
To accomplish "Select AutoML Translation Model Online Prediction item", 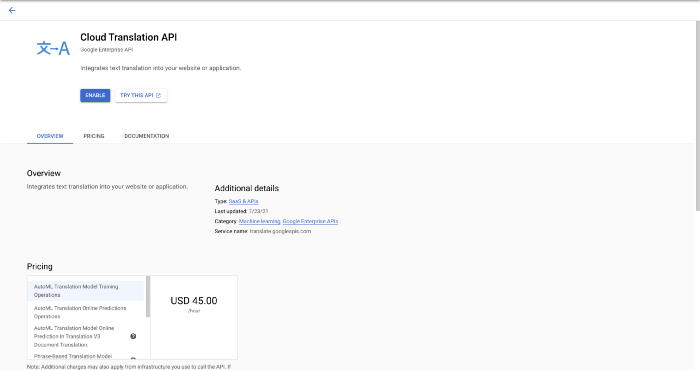I will tap(86, 337).
